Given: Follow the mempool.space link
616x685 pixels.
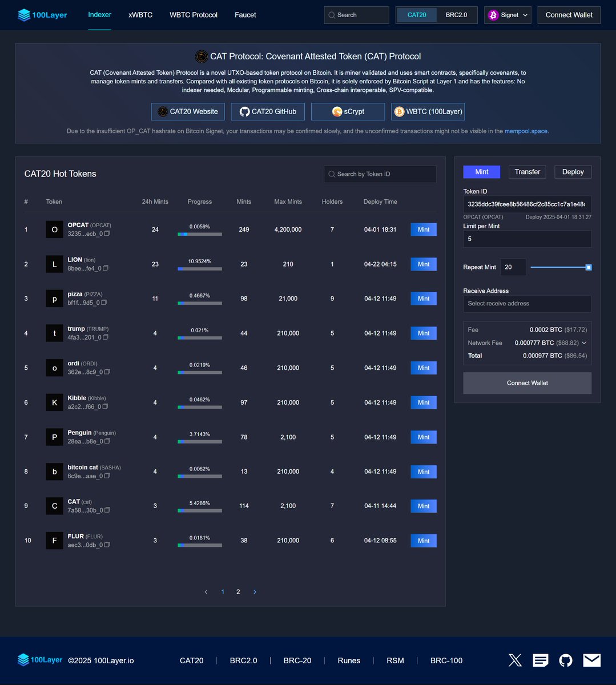Looking at the screenshot, I should click(526, 131).
